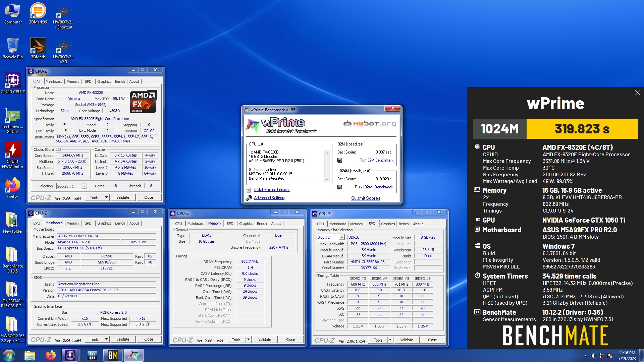Open CPUID HWMonitor desktop icon
This screenshot has width=644, height=362.
pyautogui.click(x=13, y=155)
